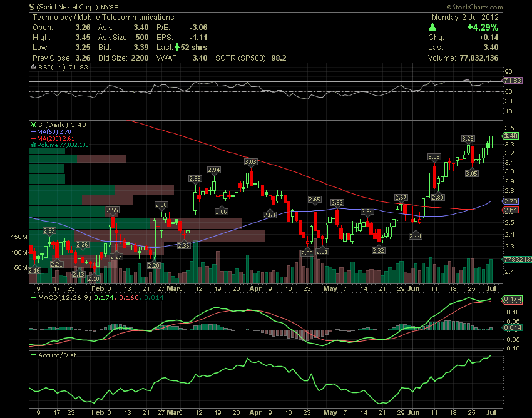Click the Bid Size value 2200

pos(140,58)
